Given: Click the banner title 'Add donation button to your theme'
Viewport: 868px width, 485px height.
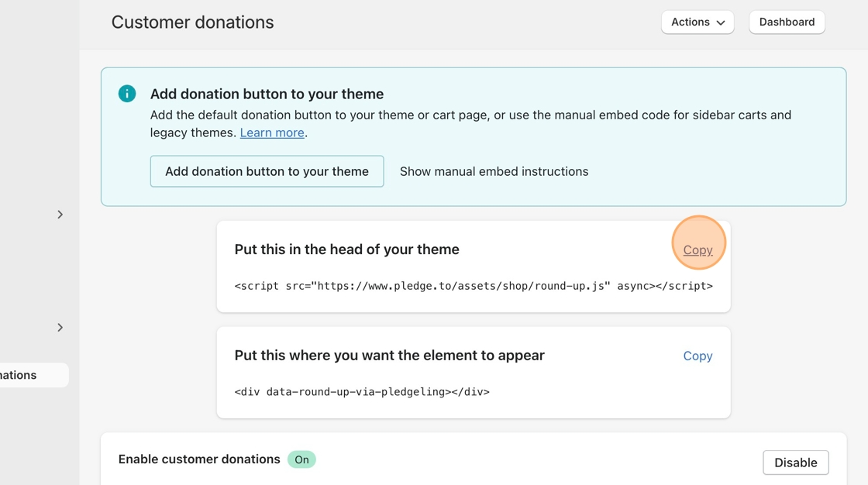Looking at the screenshot, I should (x=267, y=94).
